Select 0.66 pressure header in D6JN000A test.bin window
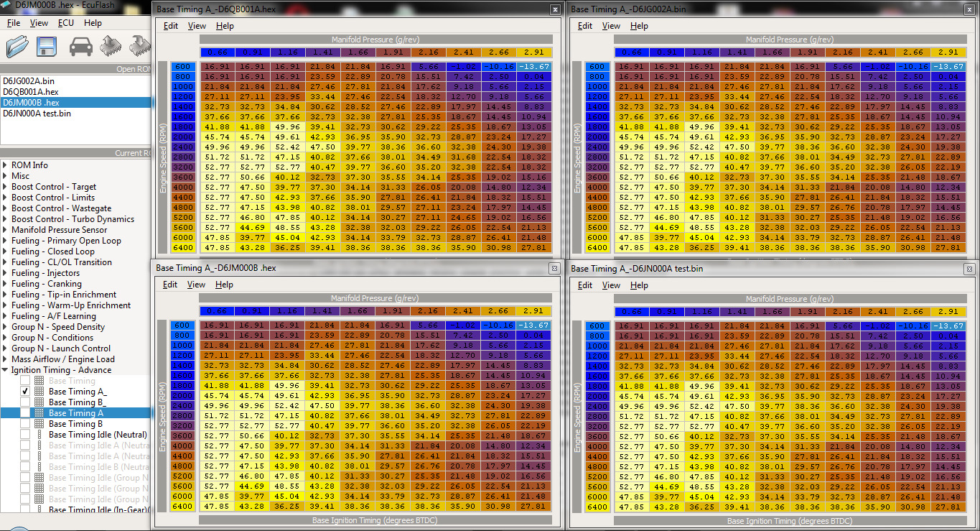This screenshot has width=980, height=531. click(x=631, y=311)
